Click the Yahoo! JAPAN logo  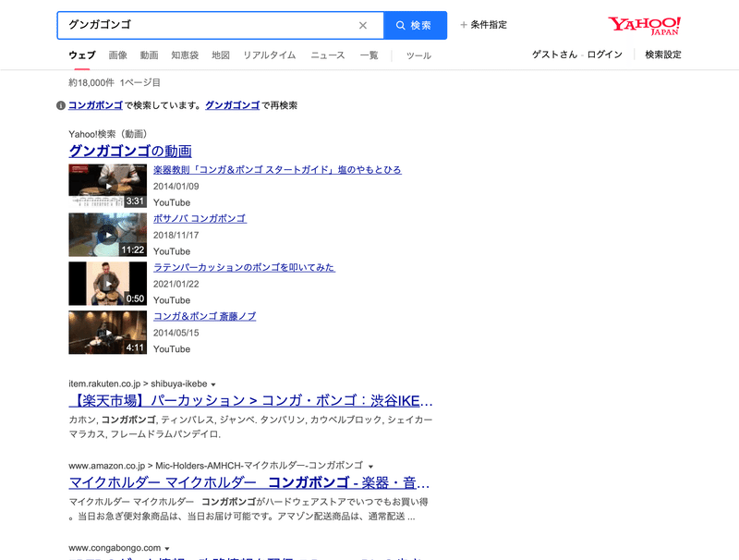tap(644, 26)
